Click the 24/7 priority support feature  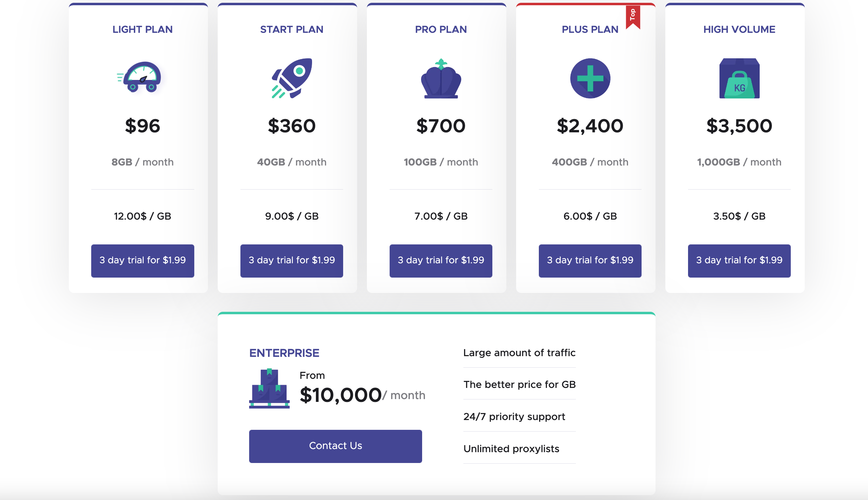pyautogui.click(x=514, y=416)
